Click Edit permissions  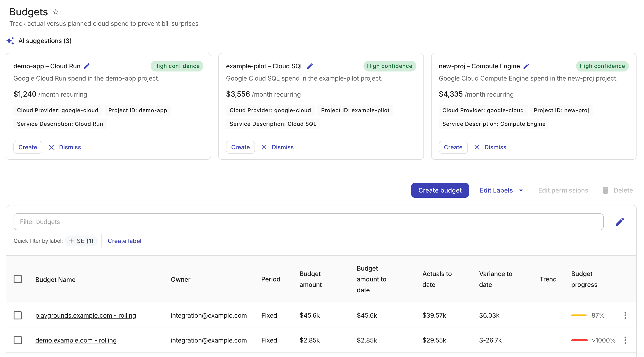tap(563, 190)
